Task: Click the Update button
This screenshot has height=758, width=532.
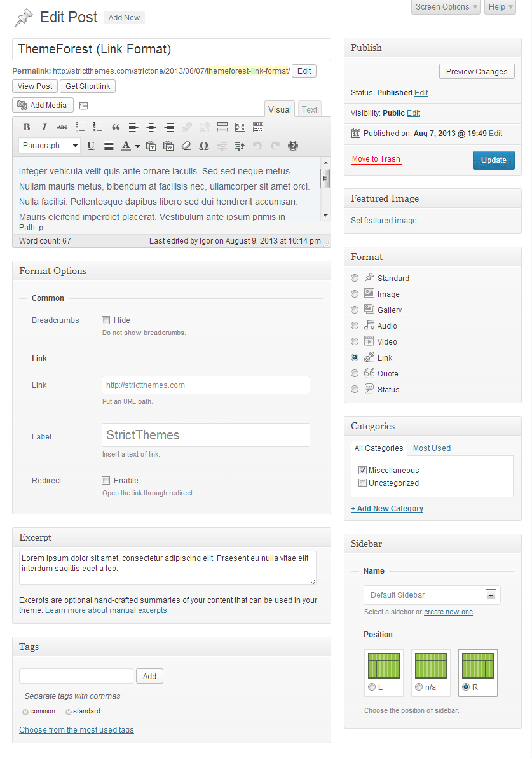Action: 493,160
